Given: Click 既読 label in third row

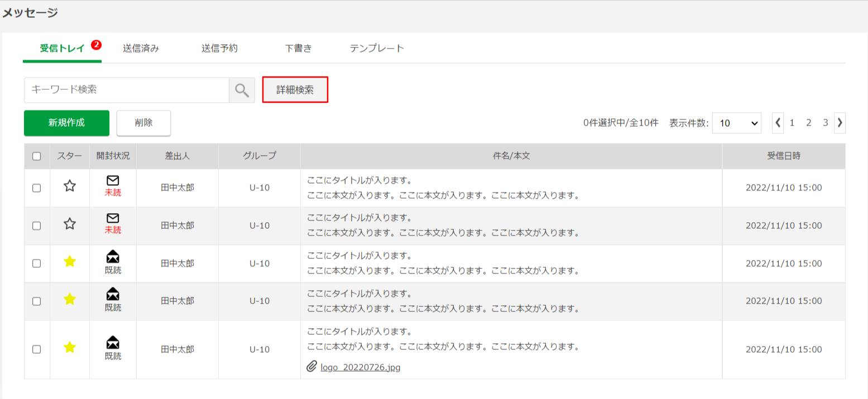Looking at the screenshot, I should point(113,270).
